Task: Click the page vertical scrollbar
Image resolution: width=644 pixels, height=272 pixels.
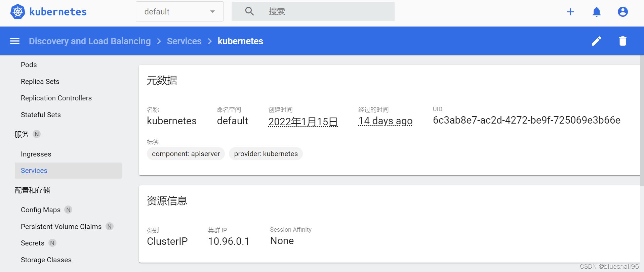Action: pos(642,120)
